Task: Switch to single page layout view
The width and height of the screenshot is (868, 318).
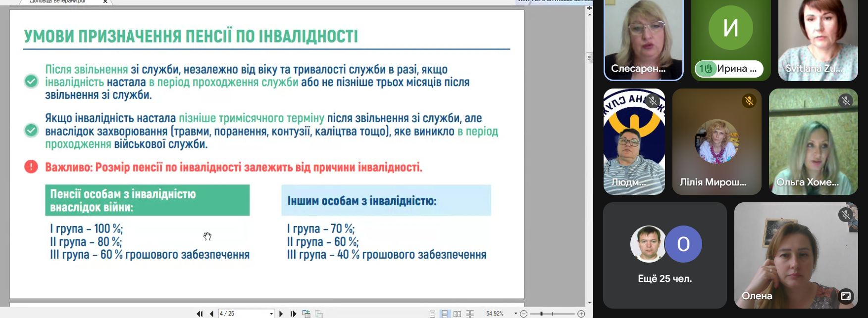Action: (432, 314)
